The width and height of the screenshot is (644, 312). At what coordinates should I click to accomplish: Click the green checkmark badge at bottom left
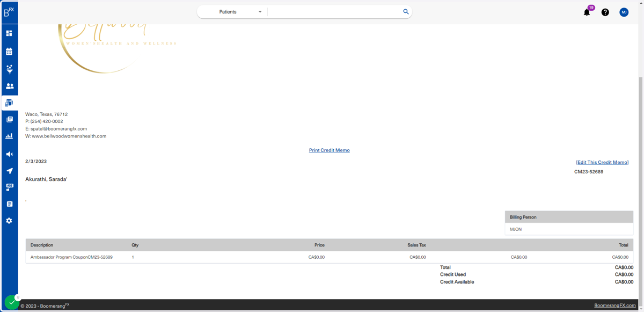(x=12, y=302)
